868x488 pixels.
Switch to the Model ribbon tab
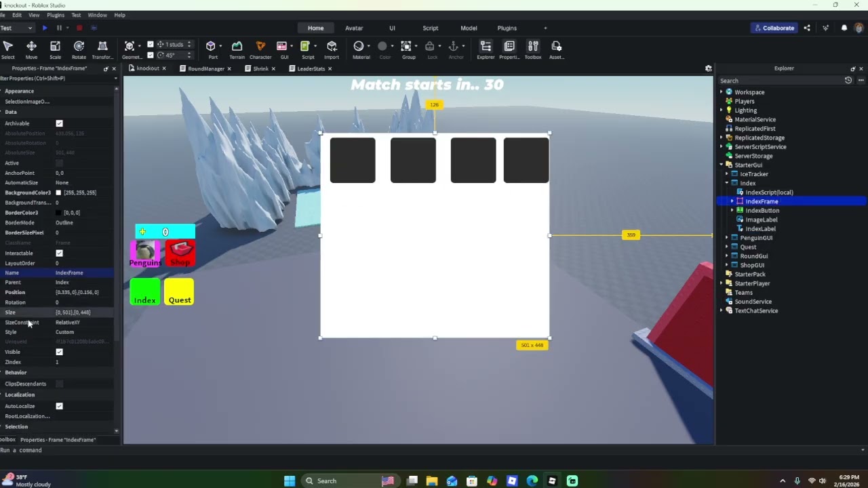pyautogui.click(x=469, y=28)
